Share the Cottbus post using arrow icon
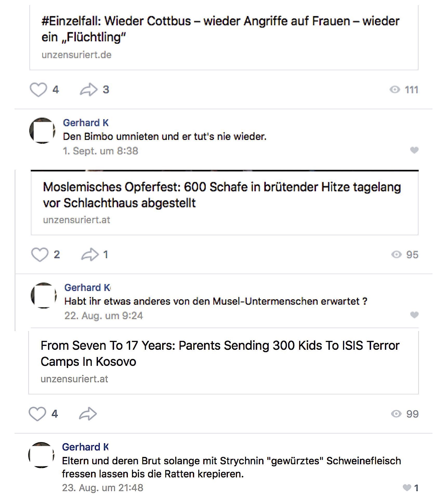 click(89, 90)
